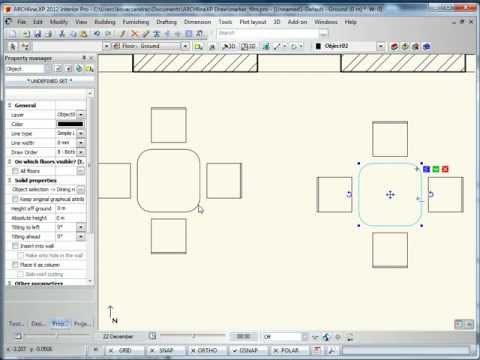480x360 pixels.
Task: Open the Line type dropdown arrow
Action: [81, 133]
